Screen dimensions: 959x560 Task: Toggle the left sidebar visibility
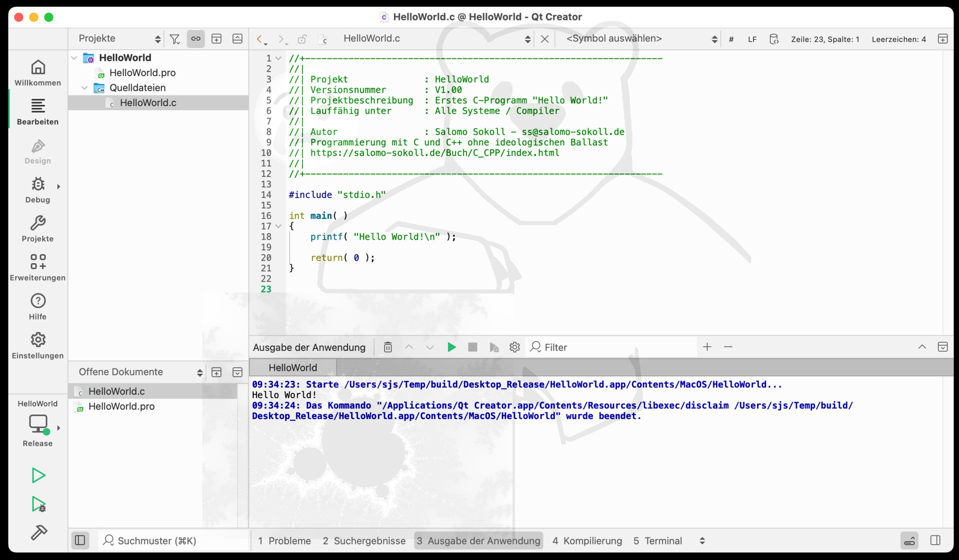click(80, 541)
